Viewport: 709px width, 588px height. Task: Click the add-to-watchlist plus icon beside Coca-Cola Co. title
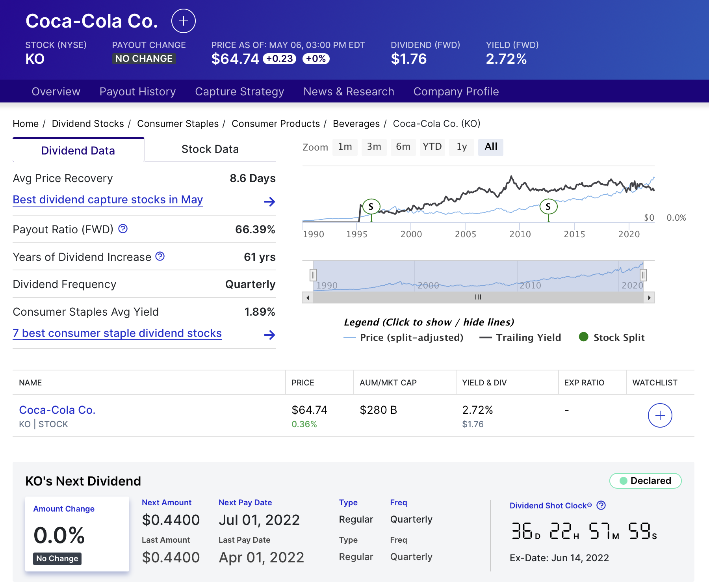click(x=184, y=21)
